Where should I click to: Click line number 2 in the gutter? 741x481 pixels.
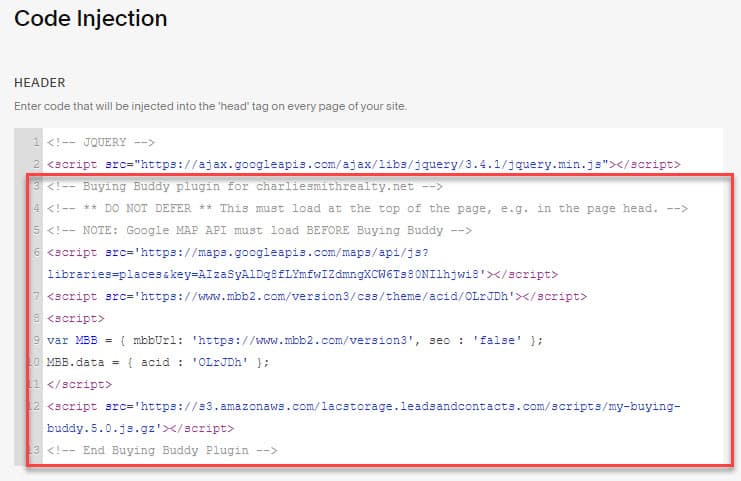coord(36,164)
